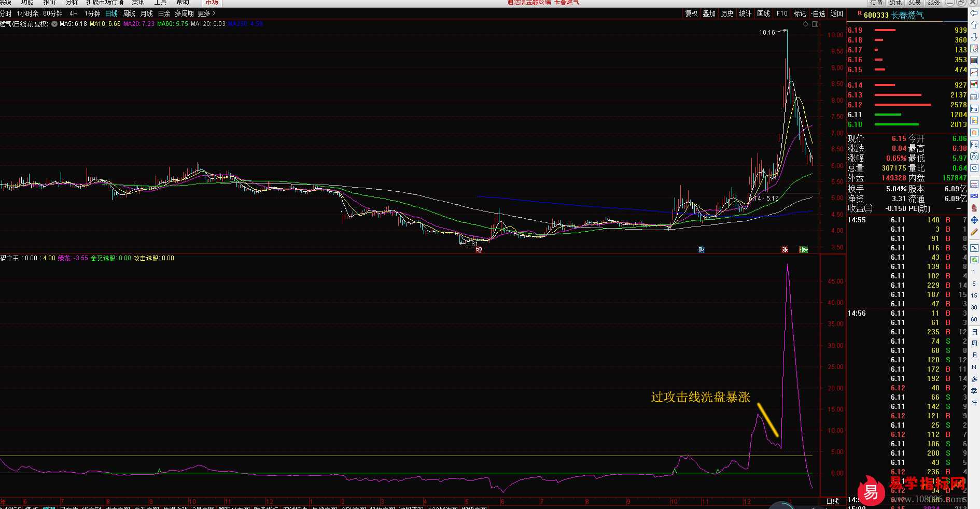The width and height of the screenshot is (980, 509).
Task: Click the line trend chart sidebar icon
Action: click(x=974, y=72)
